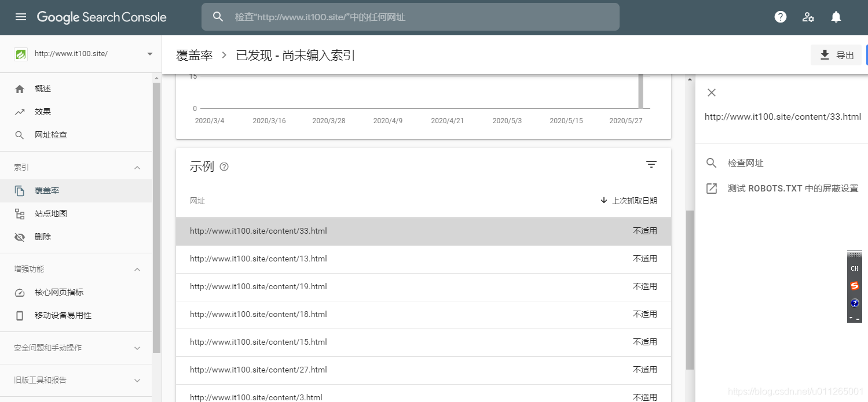Select row content/18.html
Image resolution: width=868 pixels, height=402 pixels.
coord(423,315)
